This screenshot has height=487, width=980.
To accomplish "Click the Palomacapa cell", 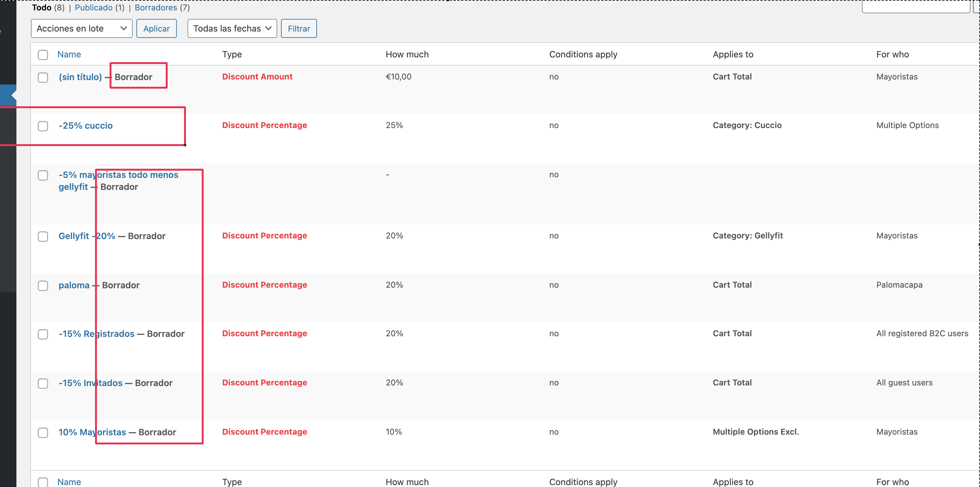I will tap(899, 285).
